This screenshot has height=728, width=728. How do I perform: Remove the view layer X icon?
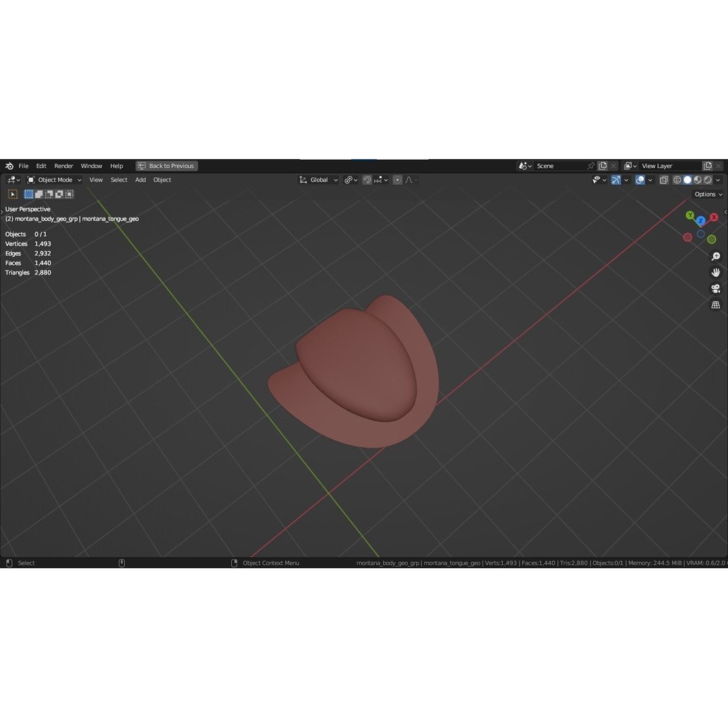719,166
